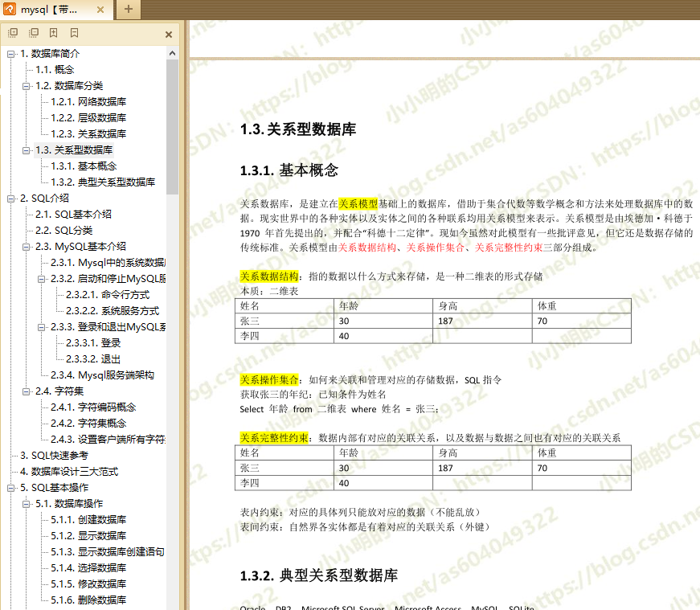The height and width of the screenshot is (610, 700).
Task: Open a new tab with plus button
Action: pos(129,9)
